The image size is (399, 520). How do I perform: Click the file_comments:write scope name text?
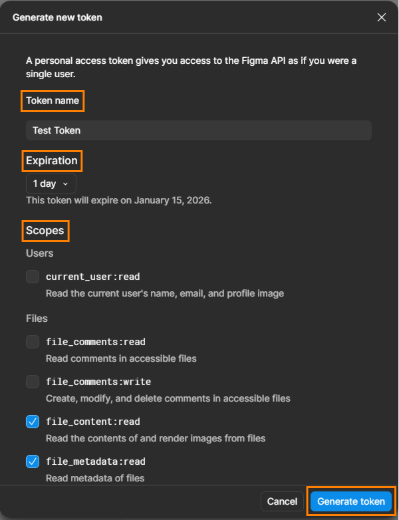coord(98,382)
